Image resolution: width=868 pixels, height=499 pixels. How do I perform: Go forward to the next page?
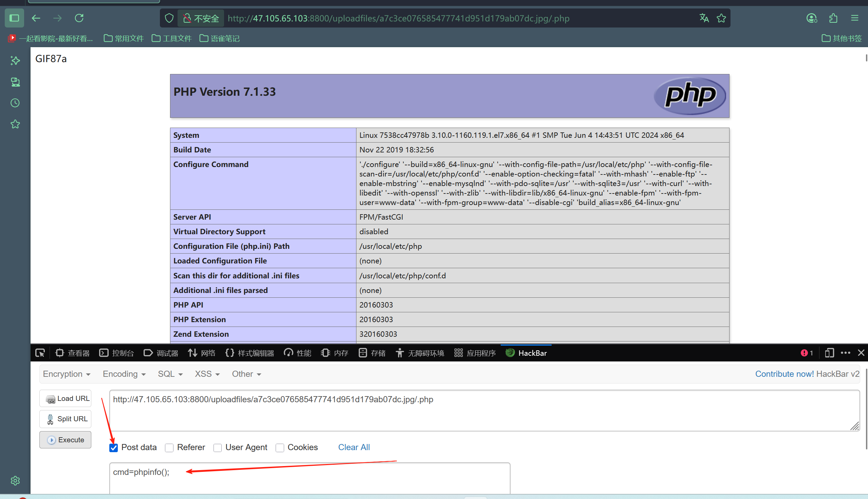coord(57,18)
